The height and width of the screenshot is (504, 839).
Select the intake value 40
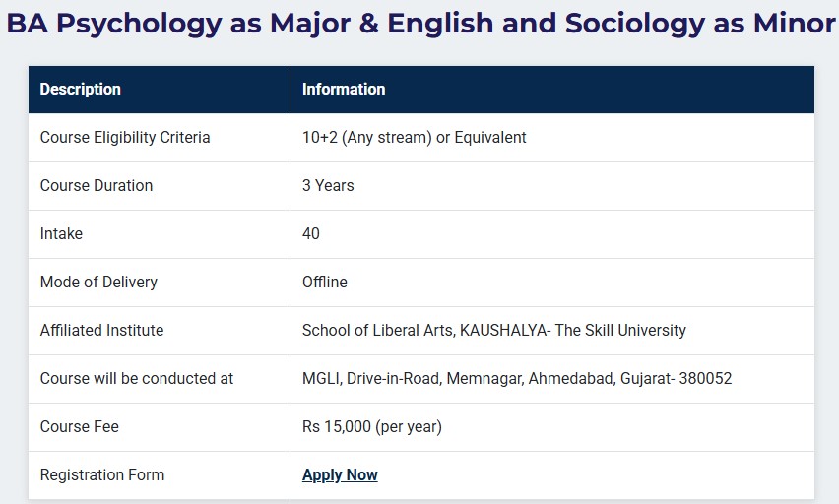pyautogui.click(x=311, y=234)
